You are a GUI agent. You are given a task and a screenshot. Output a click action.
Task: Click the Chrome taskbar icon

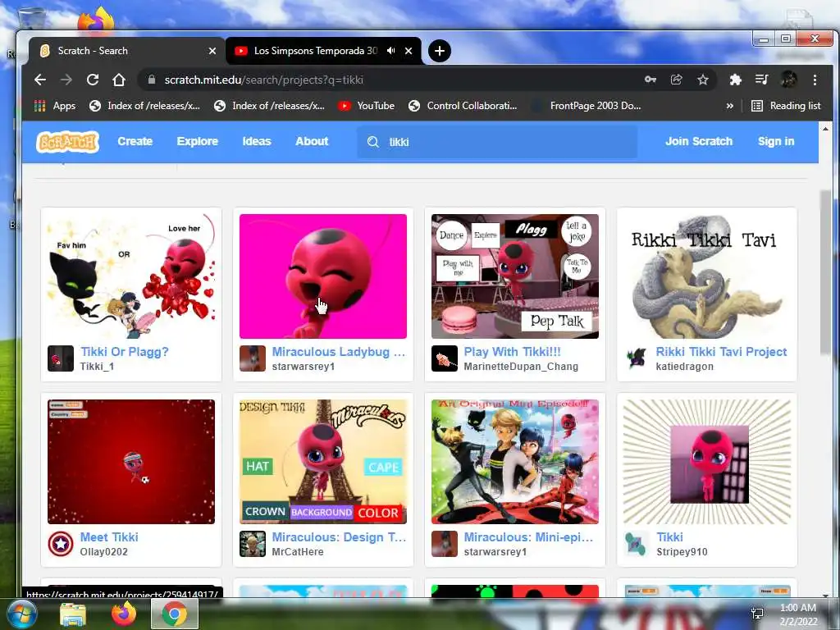[175, 614]
